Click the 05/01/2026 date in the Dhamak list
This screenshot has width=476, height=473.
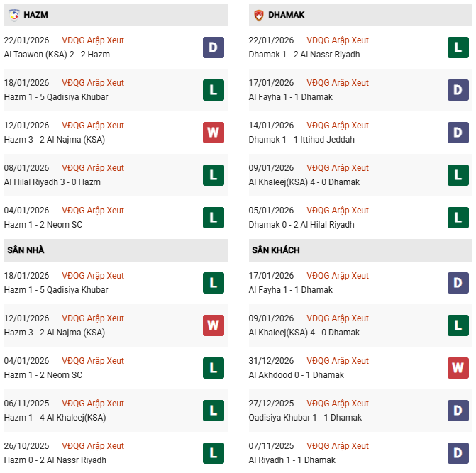[271, 211]
